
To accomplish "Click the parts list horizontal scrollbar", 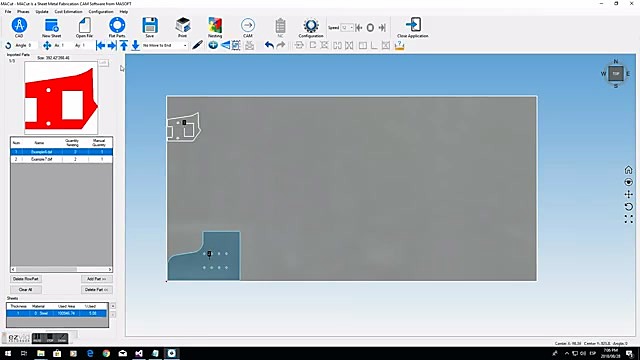I will (61, 269).
